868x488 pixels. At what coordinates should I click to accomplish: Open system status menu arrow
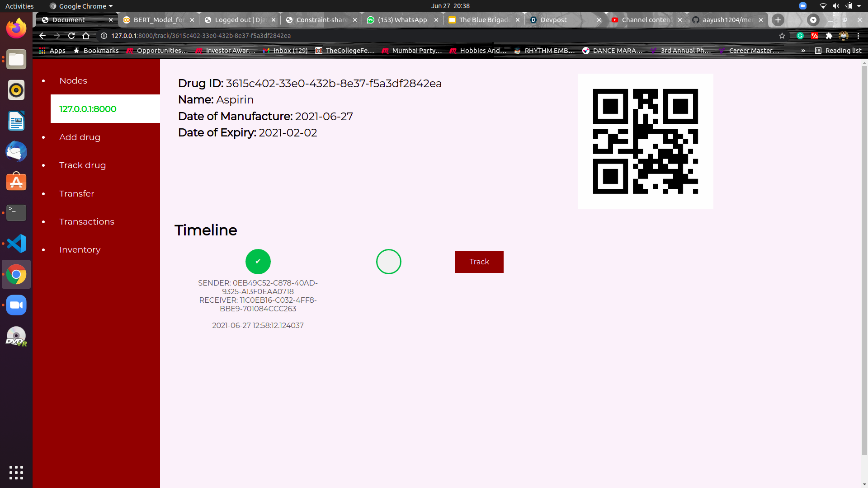click(x=859, y=6)
